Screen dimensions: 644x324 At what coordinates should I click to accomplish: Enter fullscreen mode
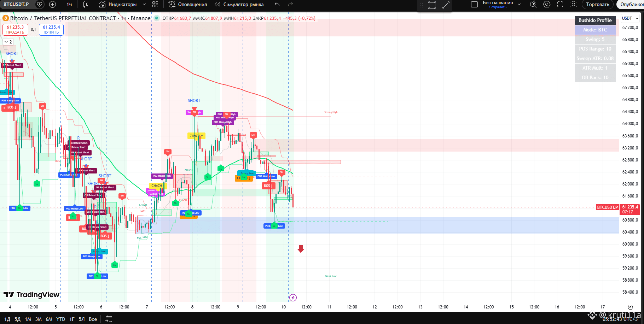click(560, 4)
